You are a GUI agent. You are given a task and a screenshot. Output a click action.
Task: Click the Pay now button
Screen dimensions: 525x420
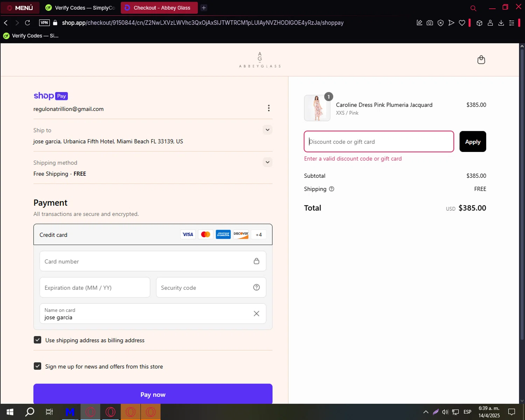tap(153, 394)
